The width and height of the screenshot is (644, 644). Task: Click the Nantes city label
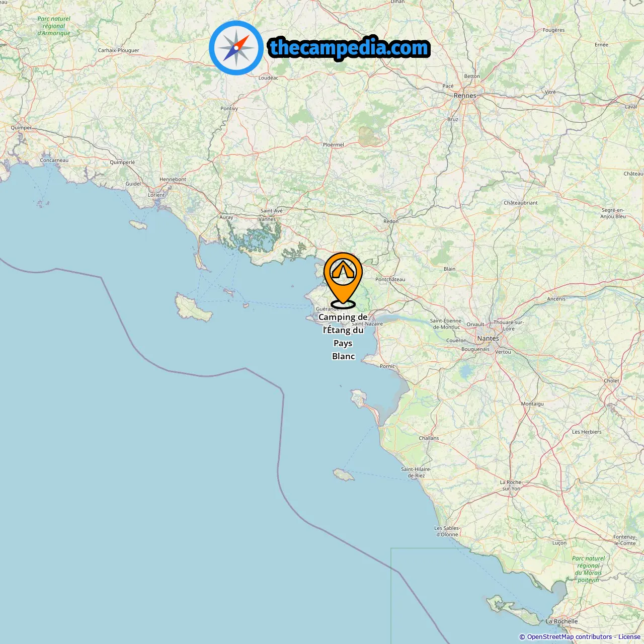pyautogui.click(x=488, y=339)
